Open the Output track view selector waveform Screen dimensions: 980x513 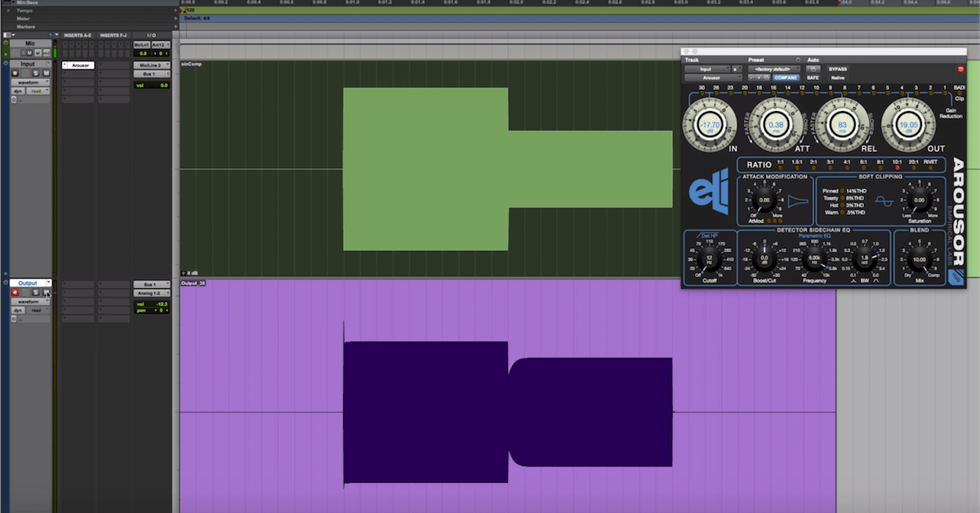pos(30,302)
